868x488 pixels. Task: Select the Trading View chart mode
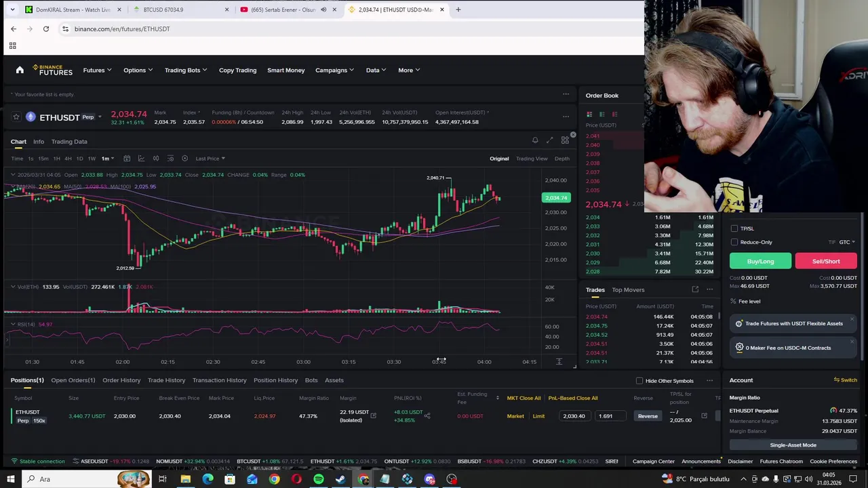[x=532, y=159]
